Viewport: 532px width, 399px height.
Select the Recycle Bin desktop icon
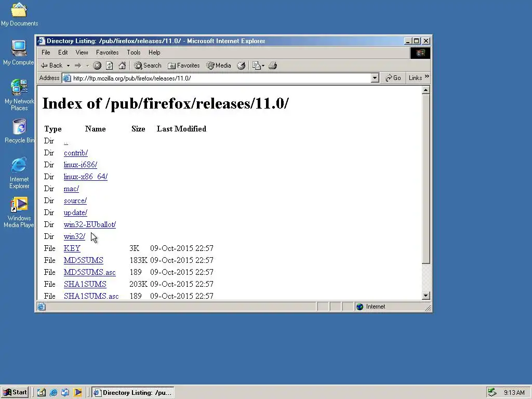(x=19, y=131)
